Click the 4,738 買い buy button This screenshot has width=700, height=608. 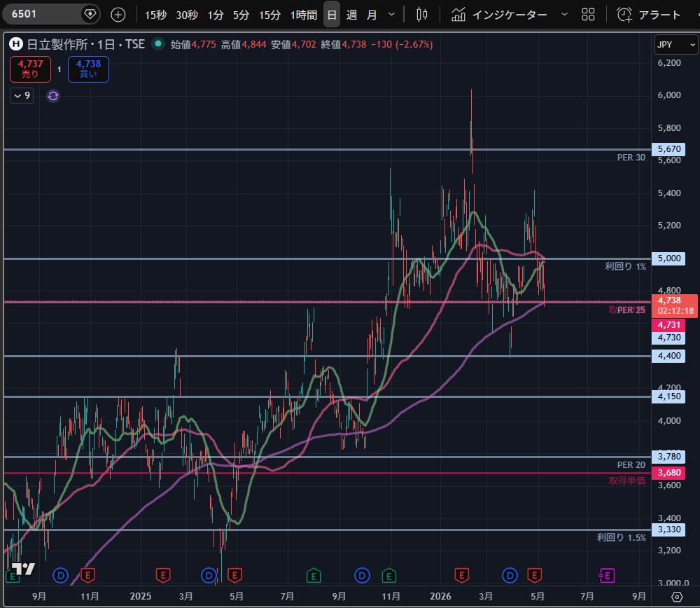point(88,69)
